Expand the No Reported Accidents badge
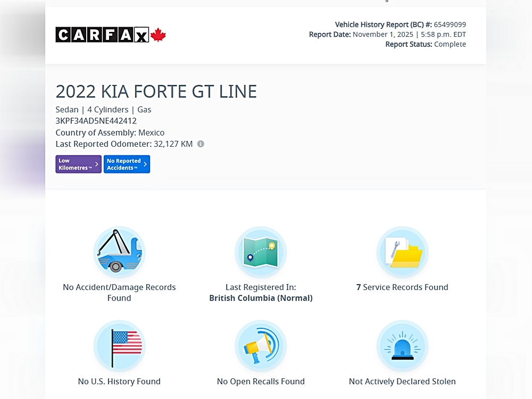 127,164
